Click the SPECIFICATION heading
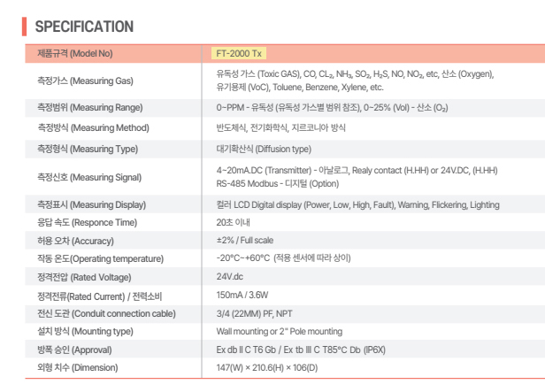 click(84, 27)
